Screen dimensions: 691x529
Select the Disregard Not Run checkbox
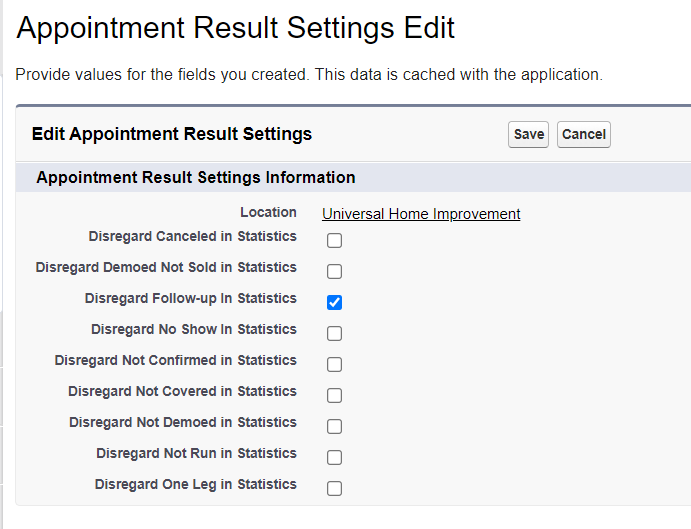pyautogui.click(x=334, y=458)
